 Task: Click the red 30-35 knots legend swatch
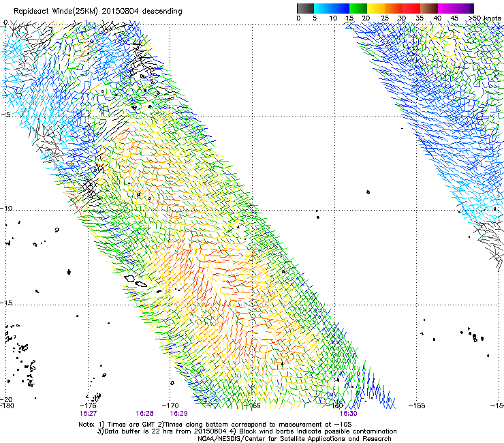411,8
